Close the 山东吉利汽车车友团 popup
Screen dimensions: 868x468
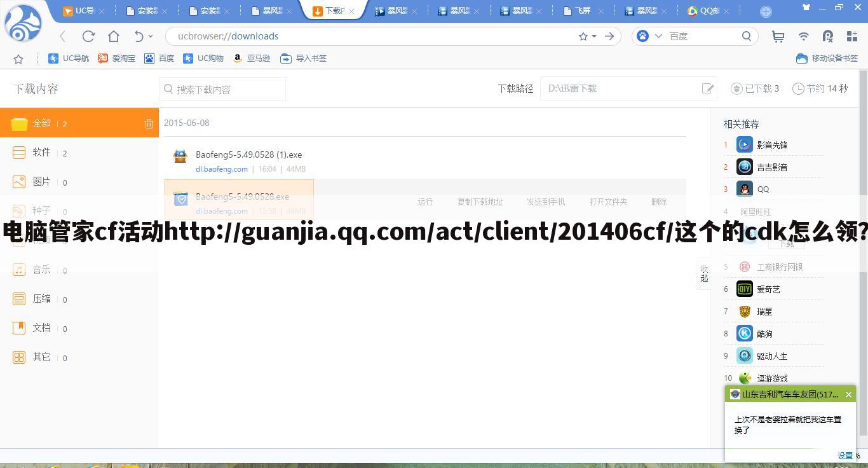pyautogui.click(x=848, y=395)
